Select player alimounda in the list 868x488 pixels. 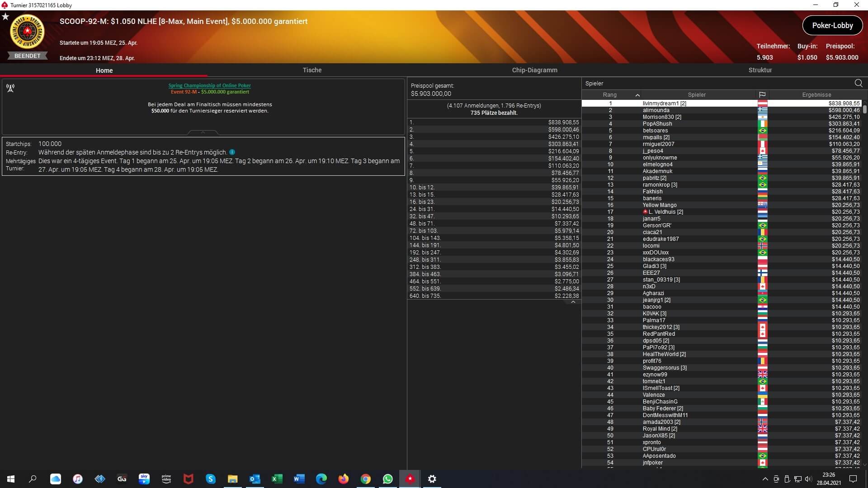(722, 110)
